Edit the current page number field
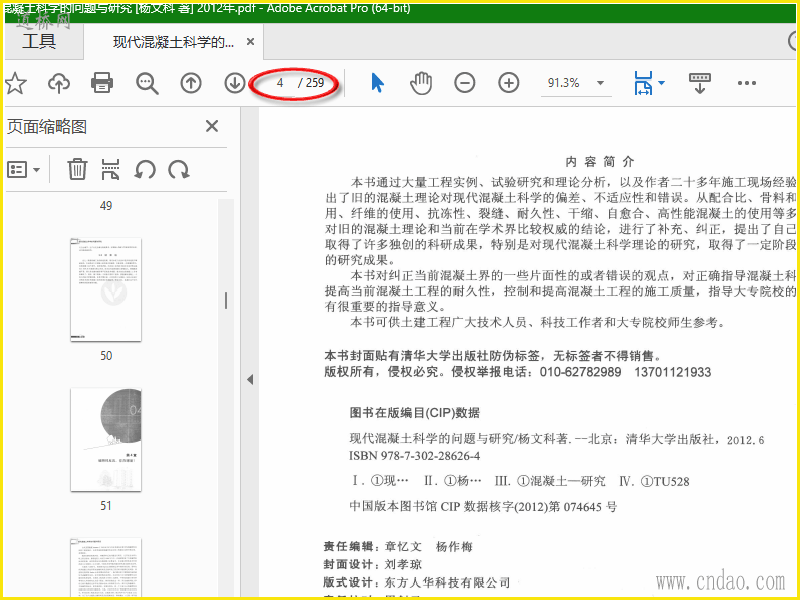The height and width of the screenshot is (600, 800). [280, 83]
